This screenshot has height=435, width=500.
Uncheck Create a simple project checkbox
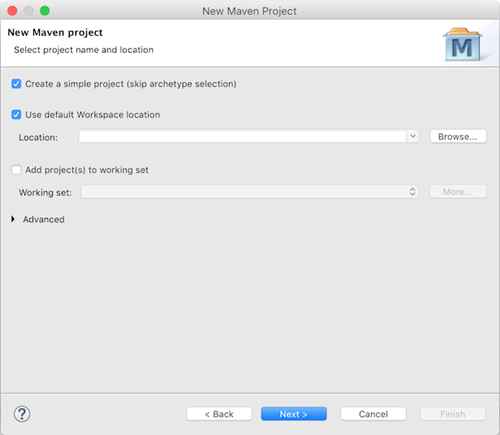(16, 84)
